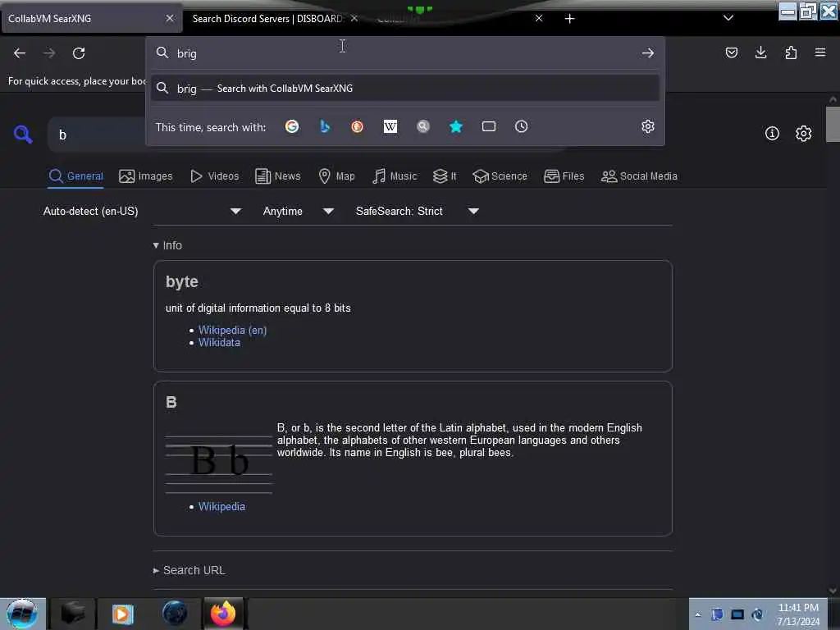840x630 pixels.
Task: Open the SafeSearch: Strict dropdown
Action: [x=418, y=211]
